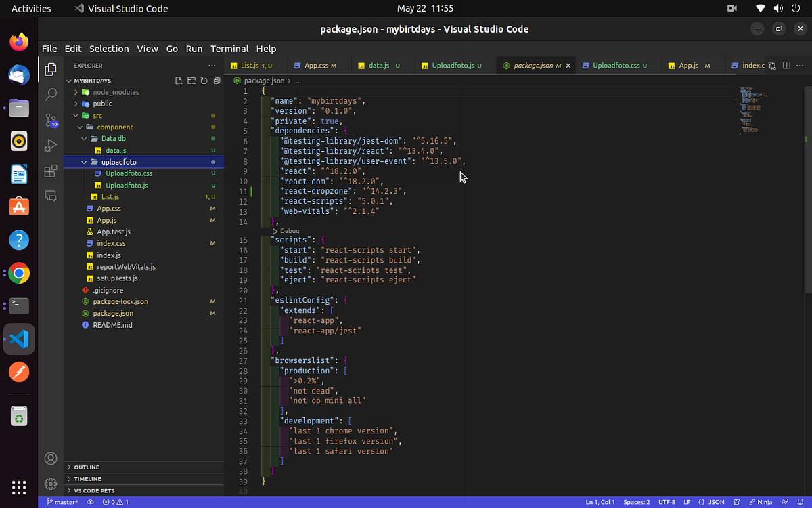Switch to the Uploadfoto.css tab
The height and width of the screenshot is (508, 812).
coord(616,66)
